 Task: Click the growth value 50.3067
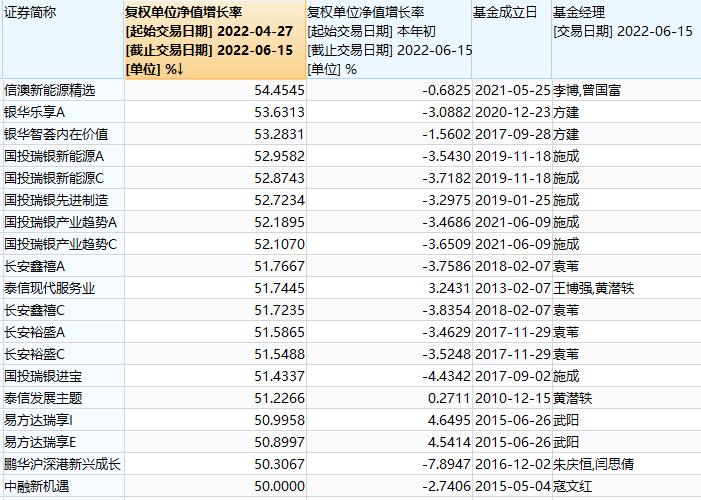[x=279, y=464]
